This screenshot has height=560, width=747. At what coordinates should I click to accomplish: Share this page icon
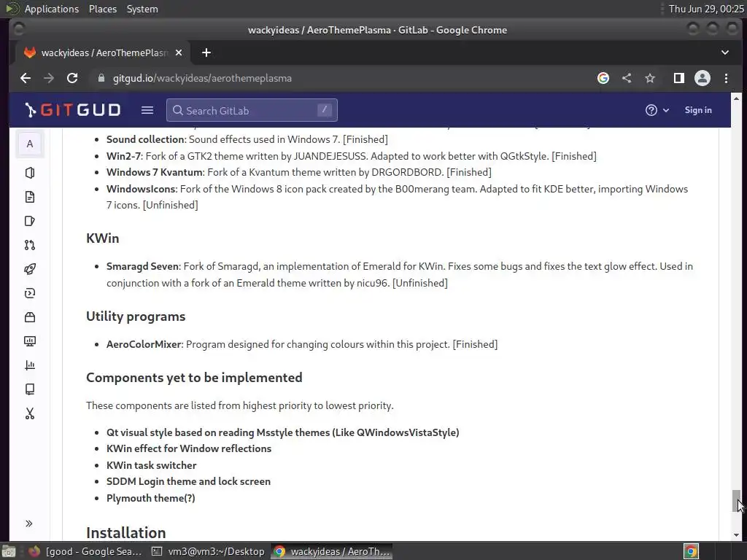point(627,78)
